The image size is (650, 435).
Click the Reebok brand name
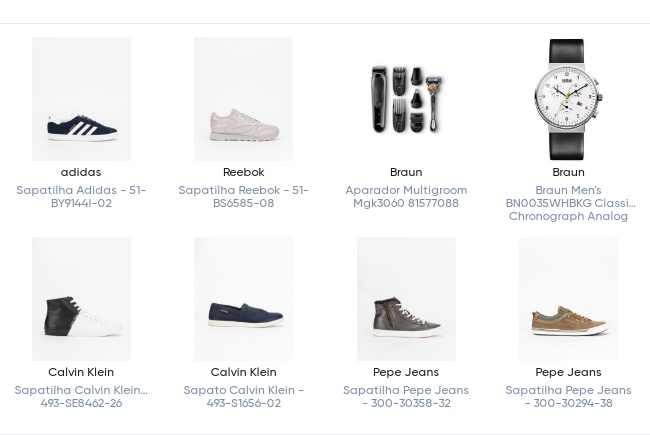click(243, 172)
